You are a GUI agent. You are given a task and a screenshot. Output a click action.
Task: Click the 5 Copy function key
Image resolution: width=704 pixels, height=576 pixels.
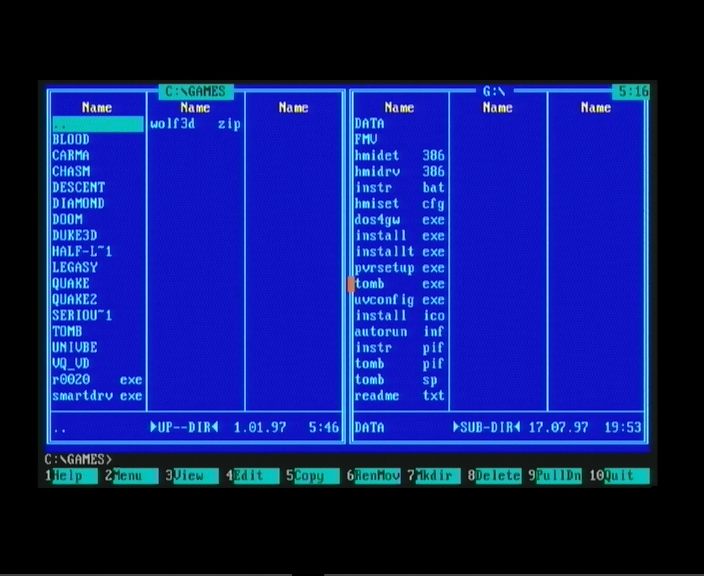(x=313, y=476)
